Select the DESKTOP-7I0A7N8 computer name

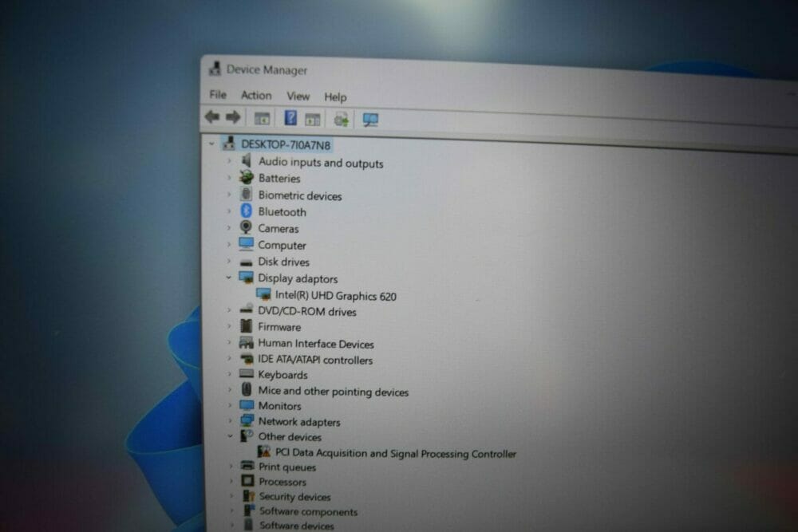[286, 145]
